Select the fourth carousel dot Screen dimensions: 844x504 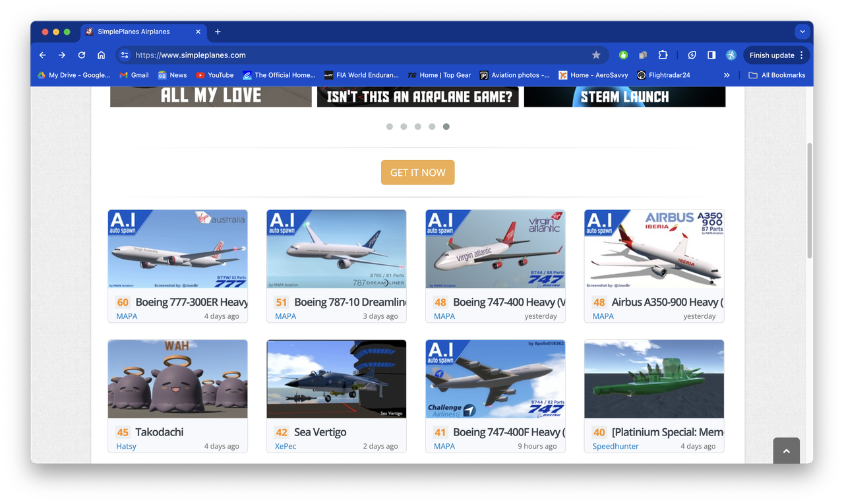pos(432,126)
